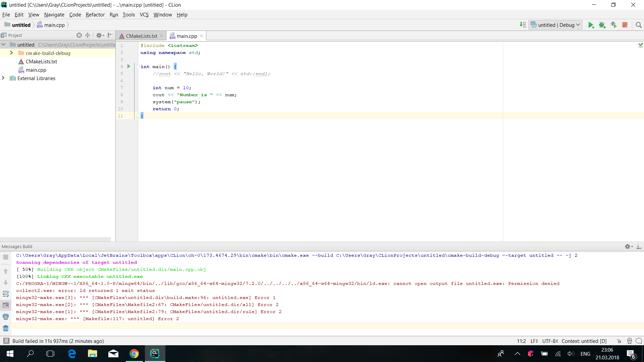Switch to CMakeLists.txt tab
Screen dimensions: 644x362
click(x=142, y=36)
